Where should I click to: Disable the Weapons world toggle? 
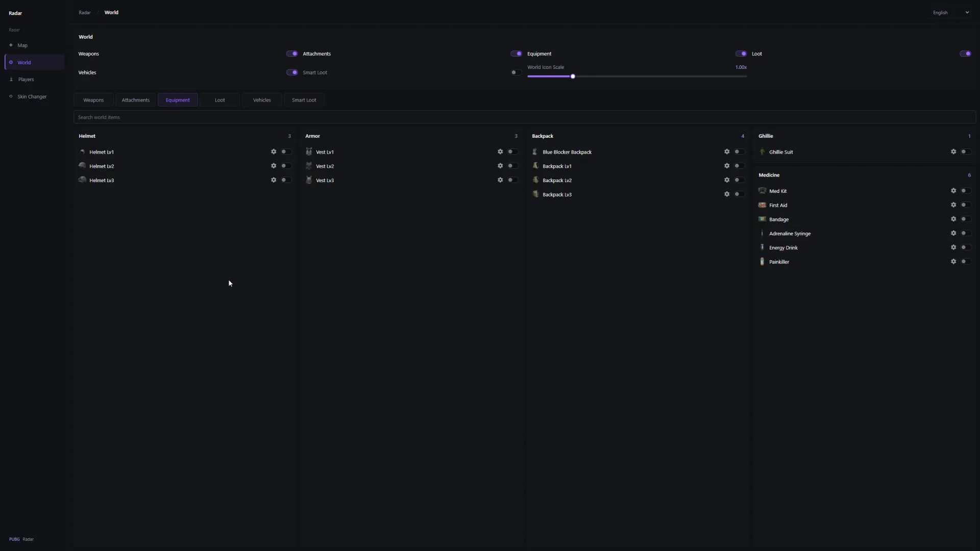click(292, 54)
